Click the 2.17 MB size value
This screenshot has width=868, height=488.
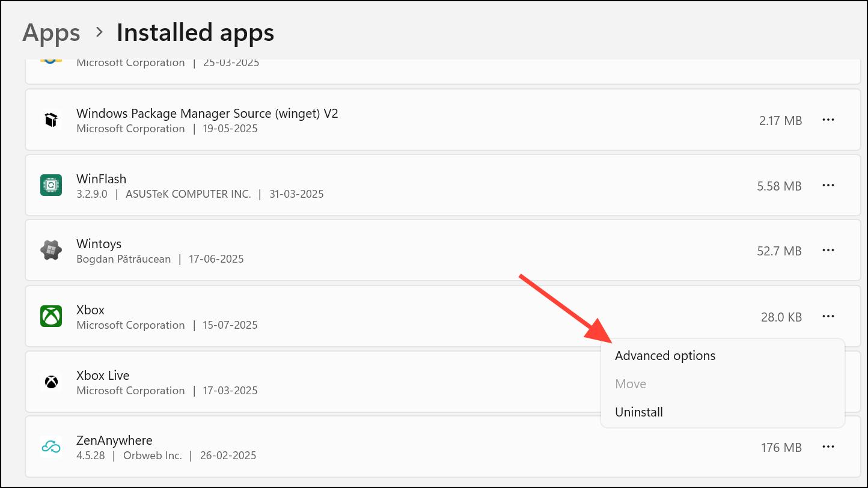coord(780,121)
